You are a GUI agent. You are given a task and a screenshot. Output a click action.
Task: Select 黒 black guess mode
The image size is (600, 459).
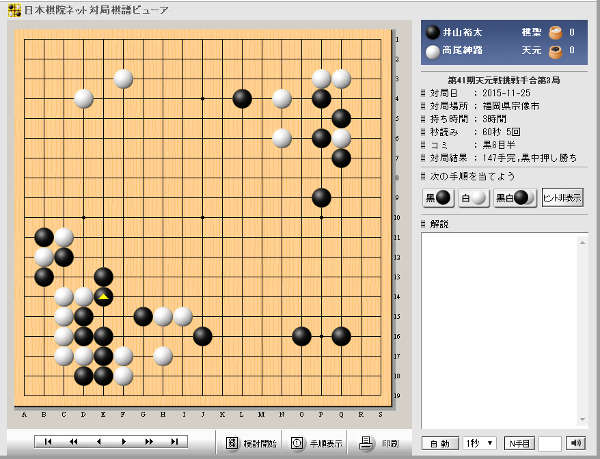(x=438, y=198)
